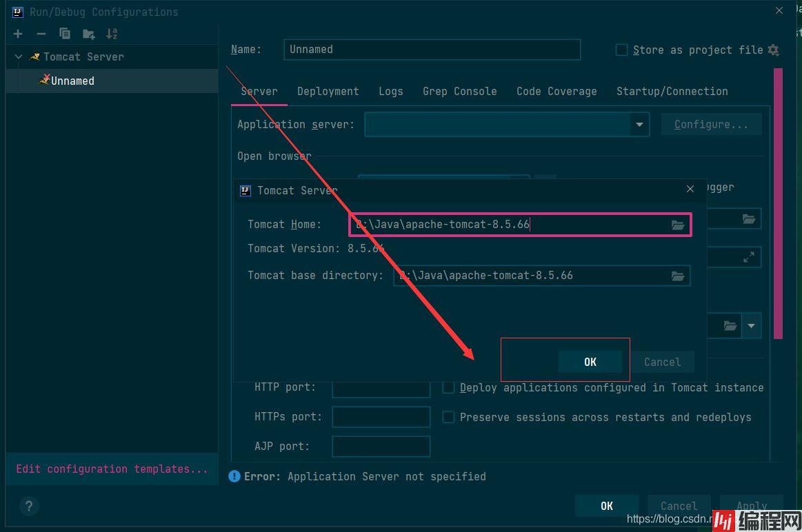Screen dimensions: 802x532
Task: Enable Store as project file checkbox
Action: [x=621, y=50]
